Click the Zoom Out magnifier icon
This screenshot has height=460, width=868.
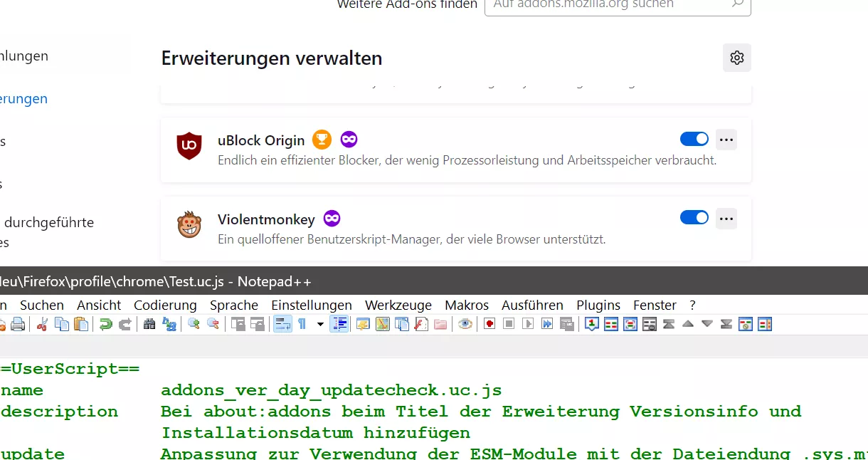click(x=213, y=324)
